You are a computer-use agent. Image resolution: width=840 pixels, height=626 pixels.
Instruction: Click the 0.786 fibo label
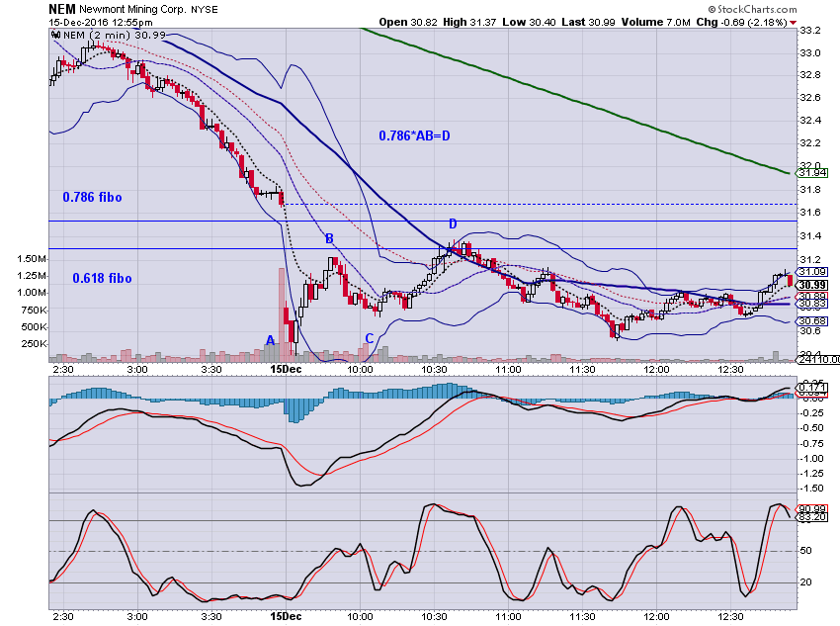[92, 197]
